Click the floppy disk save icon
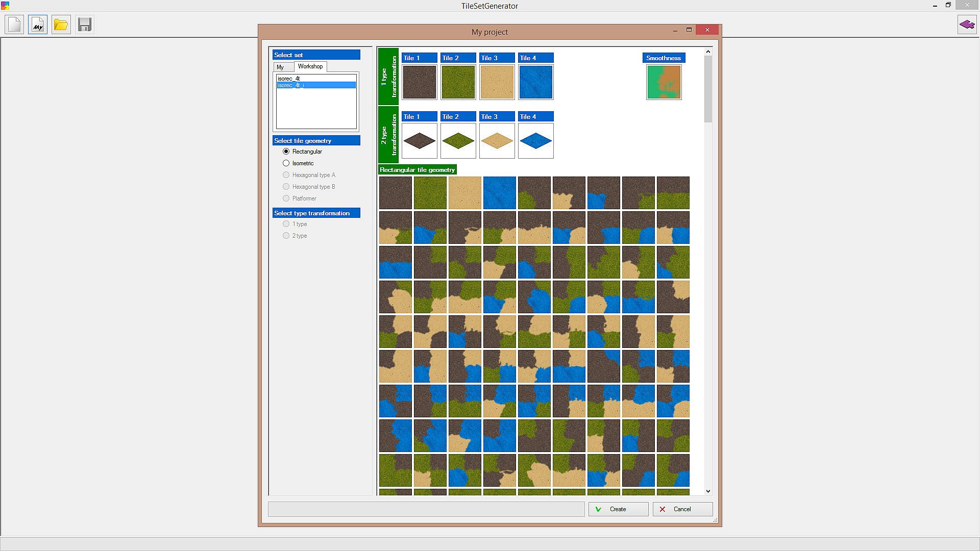The height and width of the screenshot is (551, 980). 85,24
